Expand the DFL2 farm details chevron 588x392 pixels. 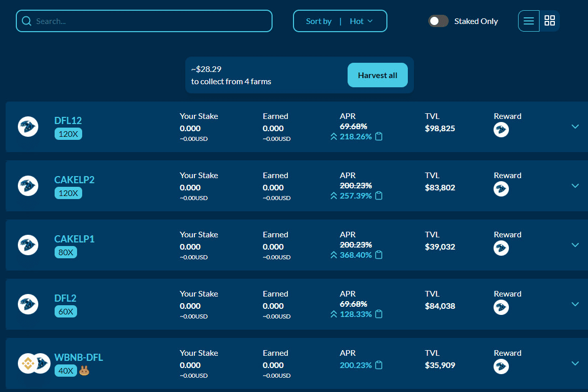[x=575, y=304]
